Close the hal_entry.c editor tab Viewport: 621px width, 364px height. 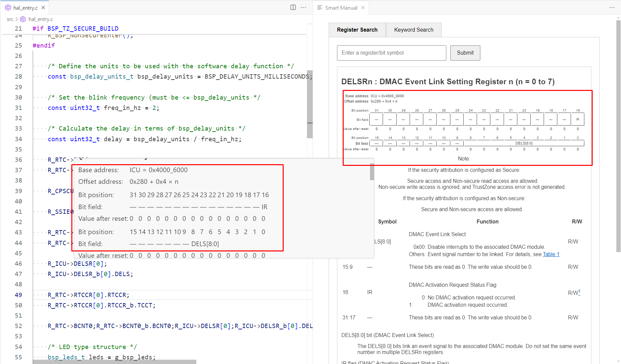click(43, 8)
